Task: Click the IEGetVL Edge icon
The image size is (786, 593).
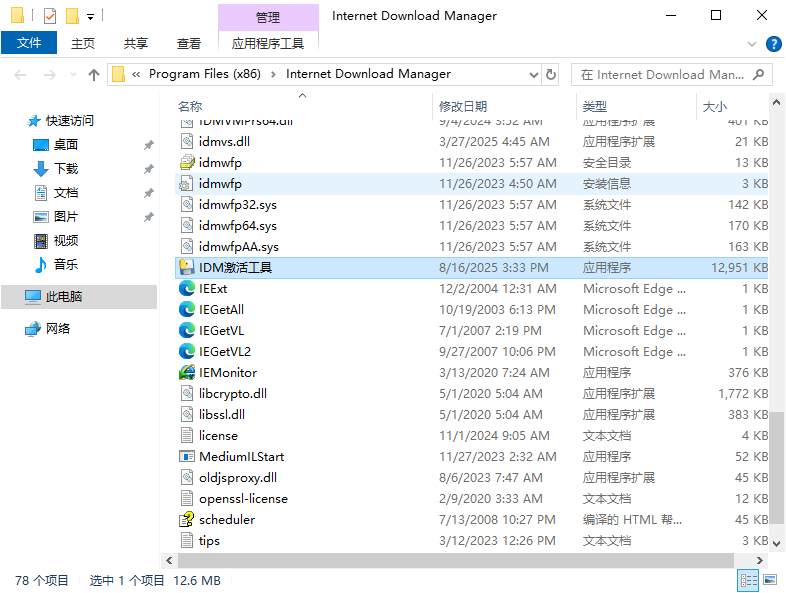Action: (186, 331)
